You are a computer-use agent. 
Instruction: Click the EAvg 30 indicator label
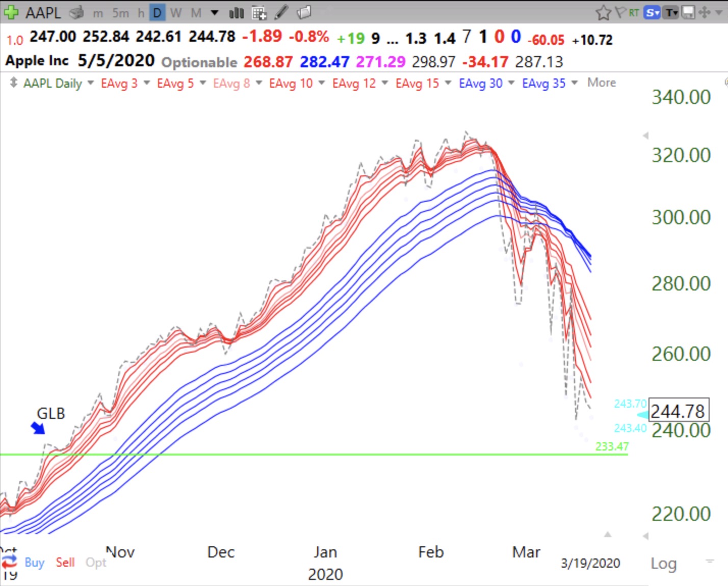(x=481, y=83)
